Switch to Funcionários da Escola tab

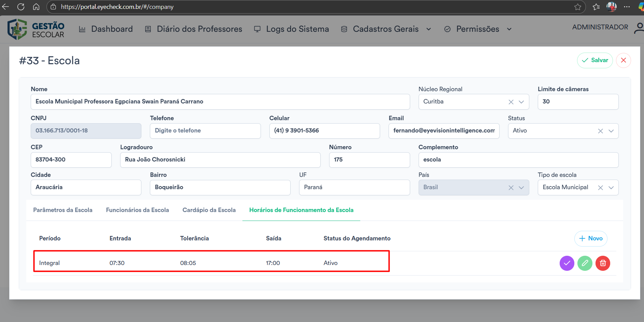point(137,210)
